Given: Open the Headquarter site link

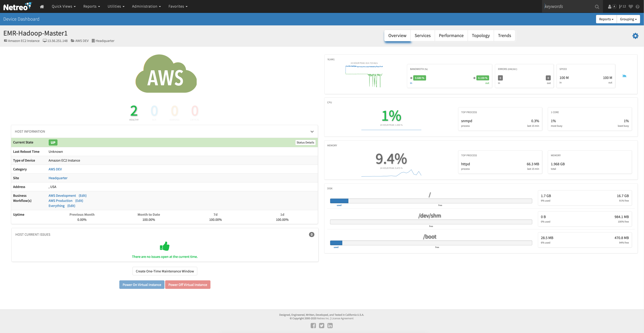Looking at the screenshot, I should (58, 178).
